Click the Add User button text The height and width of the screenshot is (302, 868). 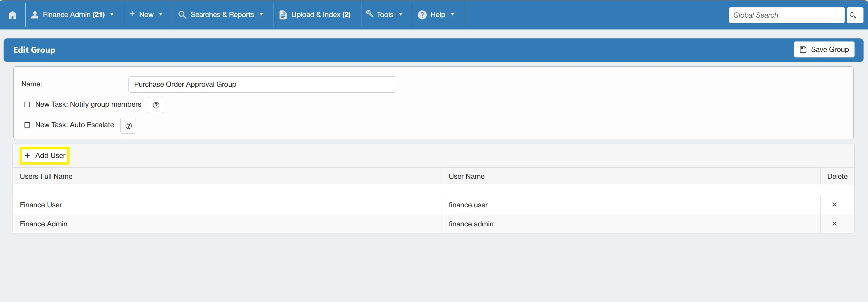click(x=50, y=155)
